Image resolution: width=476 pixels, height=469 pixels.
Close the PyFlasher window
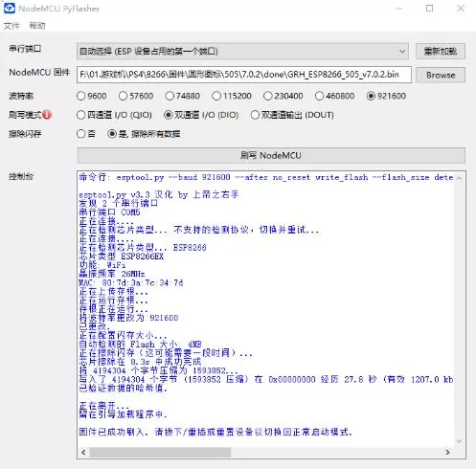tap(461, 9)
